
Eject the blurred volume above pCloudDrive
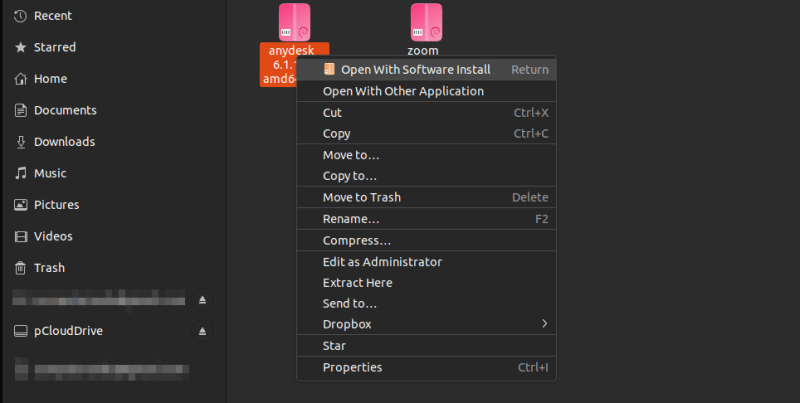202,300
